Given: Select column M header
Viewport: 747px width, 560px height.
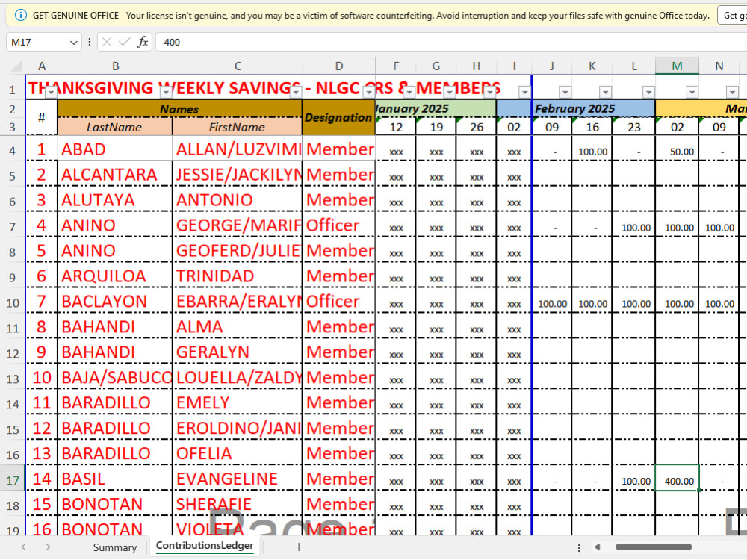Looking at the screenshot, I should [x=677, y=66].
